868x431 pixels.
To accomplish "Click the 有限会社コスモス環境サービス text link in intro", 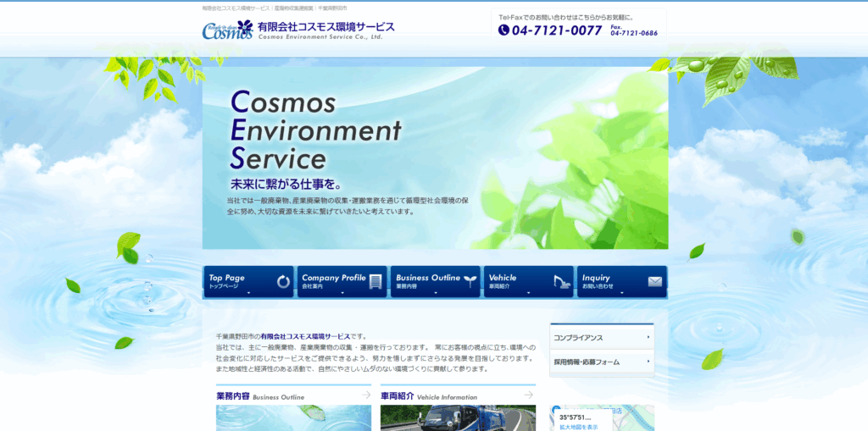I will pos(305,336).
